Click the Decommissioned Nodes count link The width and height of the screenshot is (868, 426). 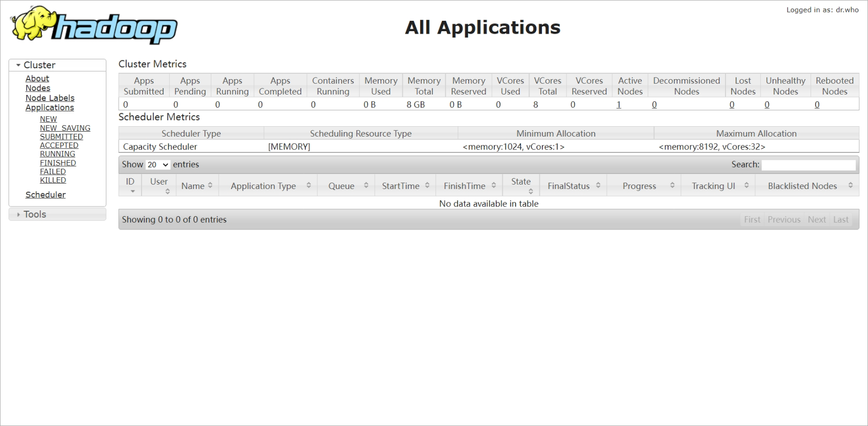[654, 105]
